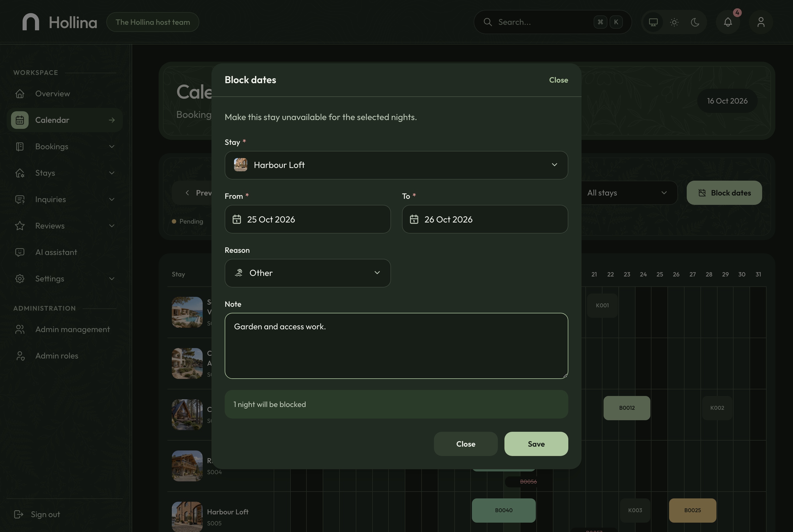Screen dimensions: 793x532
Task: Click Harbour Loft thumbnail in Stay field
Action: tap(240, 165)
